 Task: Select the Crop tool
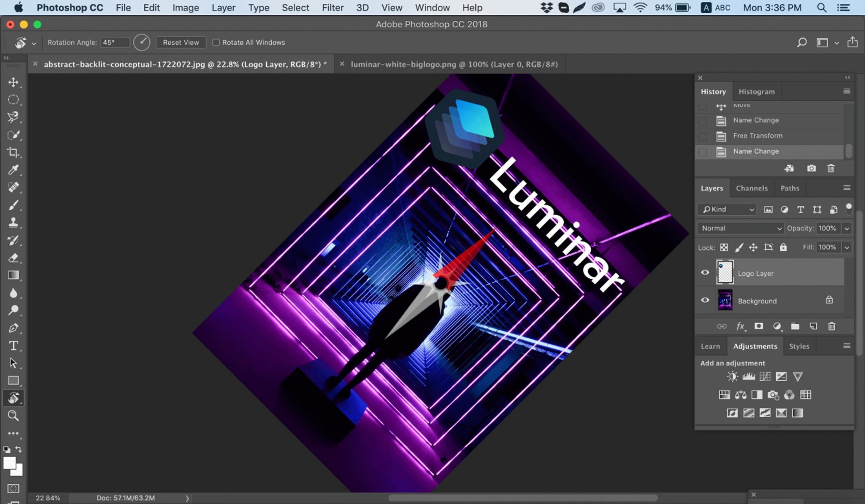13,152
